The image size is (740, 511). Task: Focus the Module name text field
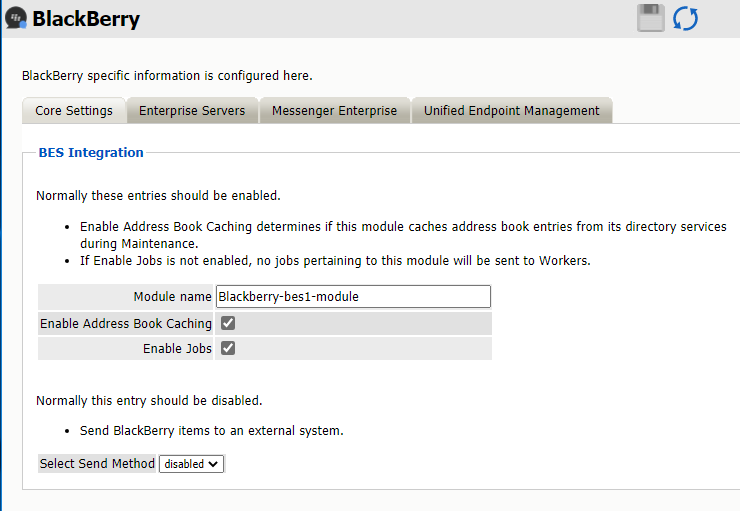point(353,296)
